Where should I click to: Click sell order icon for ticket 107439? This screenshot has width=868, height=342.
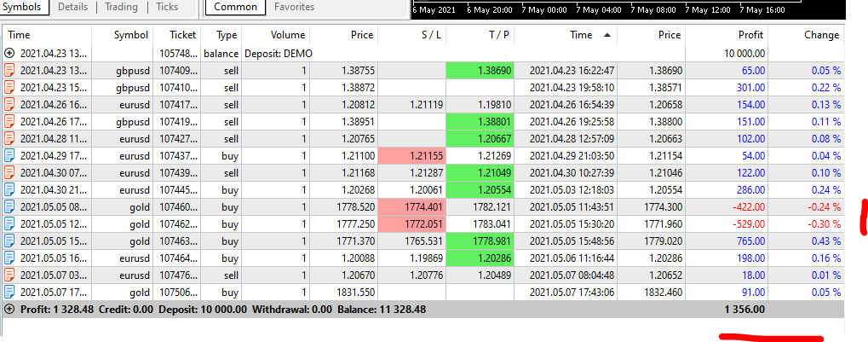(x=9, y=173)
